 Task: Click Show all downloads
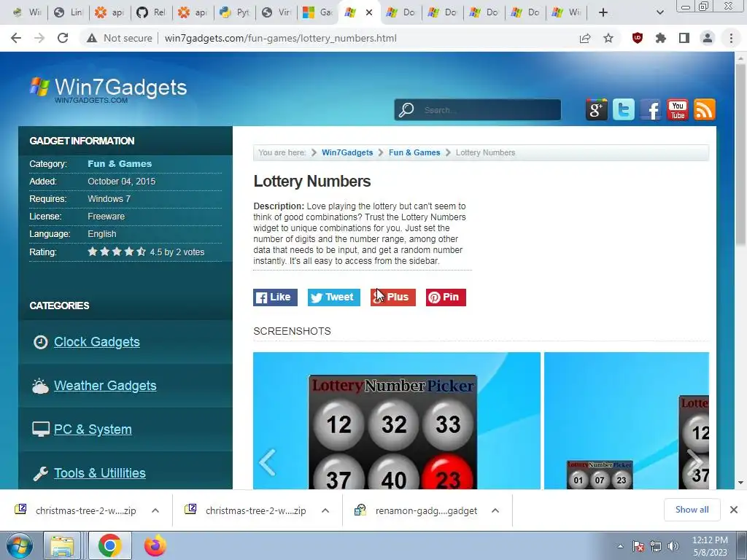[x=692, y=510]
